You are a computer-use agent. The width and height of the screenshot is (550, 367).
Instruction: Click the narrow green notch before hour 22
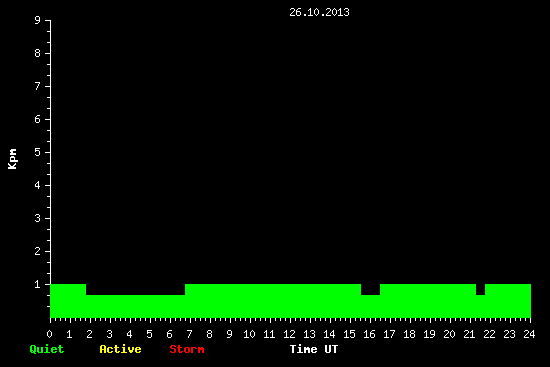pyautogui.click(x=480, y=306)
